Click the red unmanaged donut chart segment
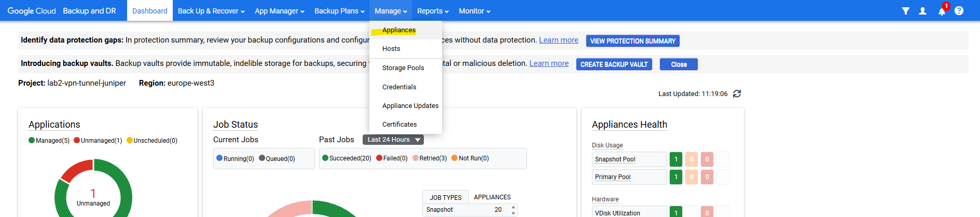This screenshot has height=217, width=980. click(x=76, y=170)
